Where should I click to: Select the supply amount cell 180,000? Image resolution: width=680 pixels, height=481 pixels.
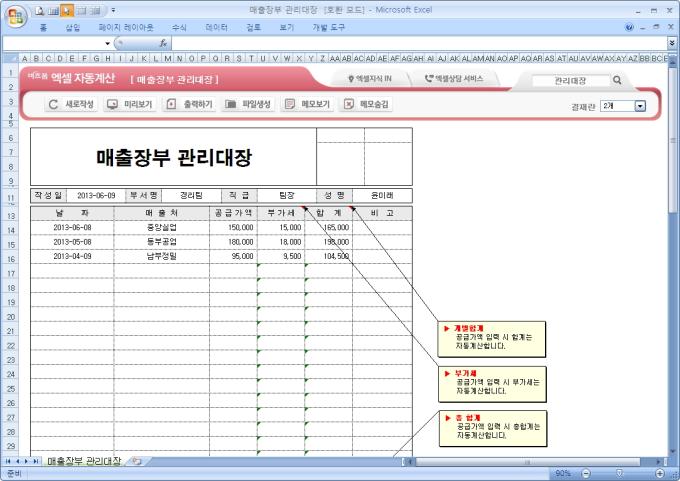click(233, 242)
